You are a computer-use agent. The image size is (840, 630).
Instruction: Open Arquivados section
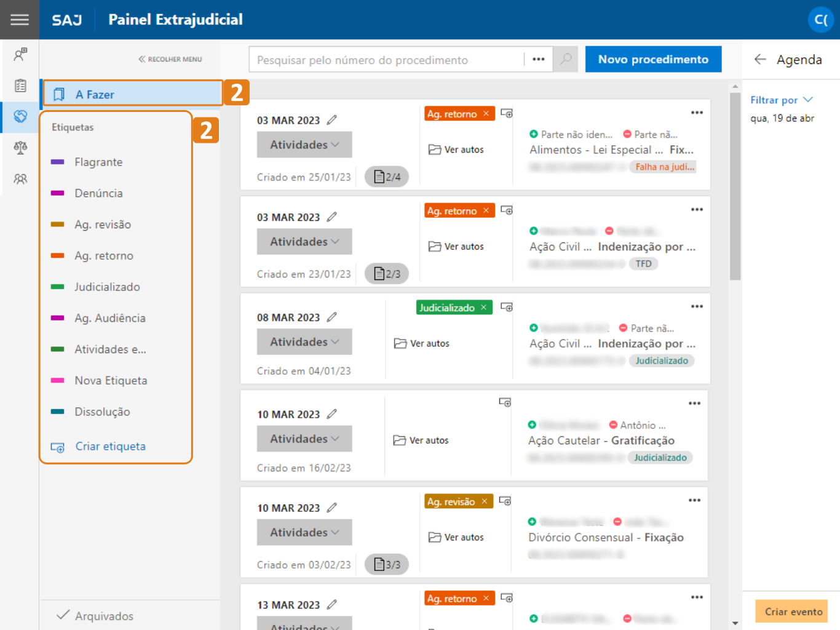(95, 616)
